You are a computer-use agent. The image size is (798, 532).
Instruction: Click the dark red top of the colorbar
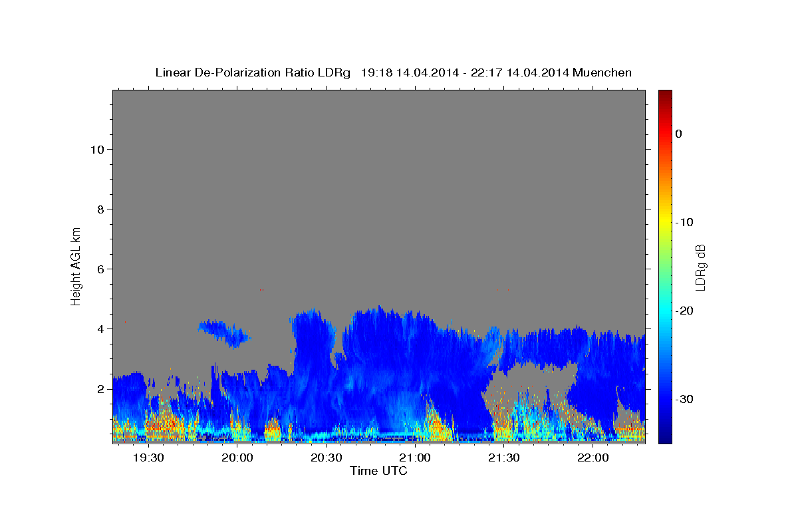click(665, 96)
